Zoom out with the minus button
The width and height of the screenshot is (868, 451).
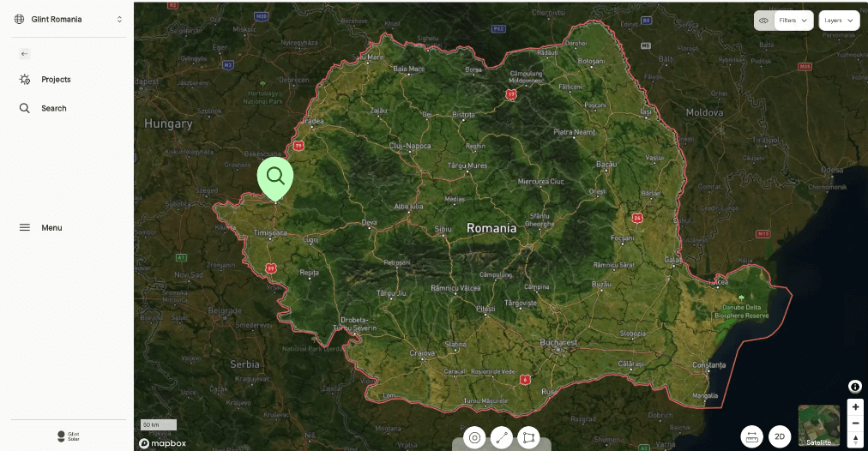tap(856, 423)
